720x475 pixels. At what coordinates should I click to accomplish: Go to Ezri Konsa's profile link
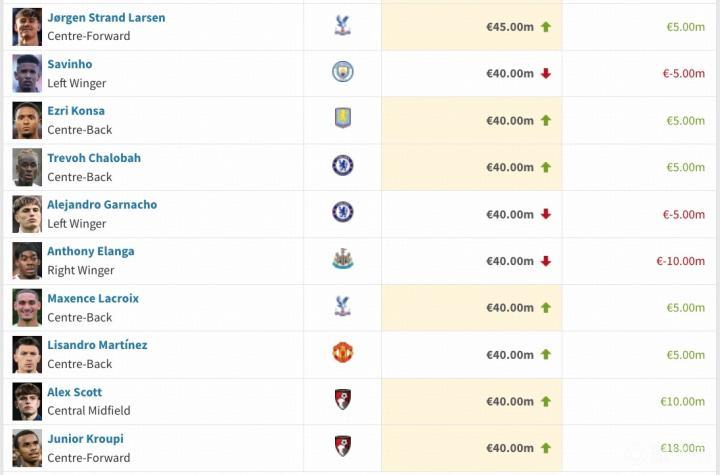pos(76,111)
